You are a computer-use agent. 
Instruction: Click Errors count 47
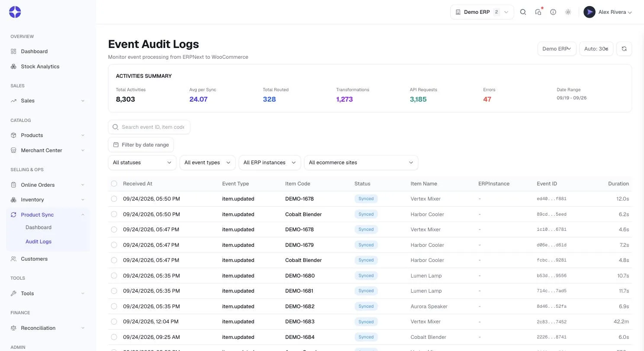(487, 99)
